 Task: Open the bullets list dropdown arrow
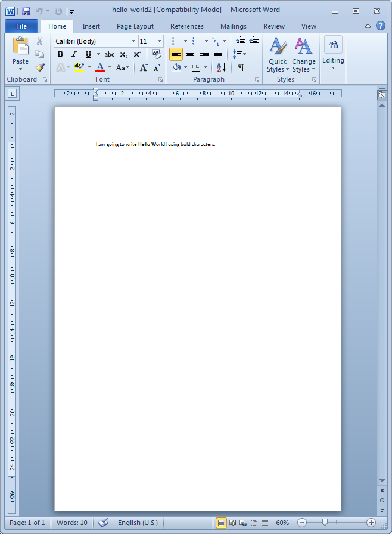tap(185, 41)
